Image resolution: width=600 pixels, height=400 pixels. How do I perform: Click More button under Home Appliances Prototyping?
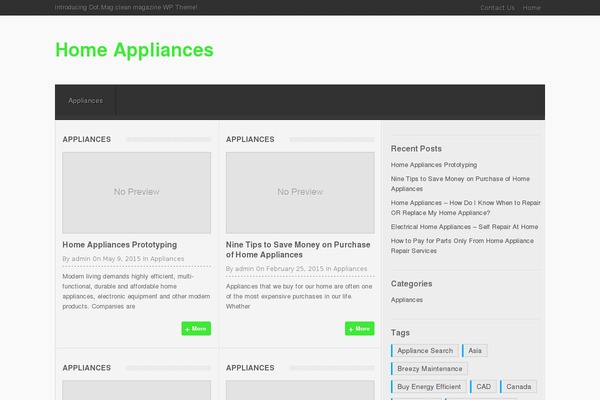point(196,328)
